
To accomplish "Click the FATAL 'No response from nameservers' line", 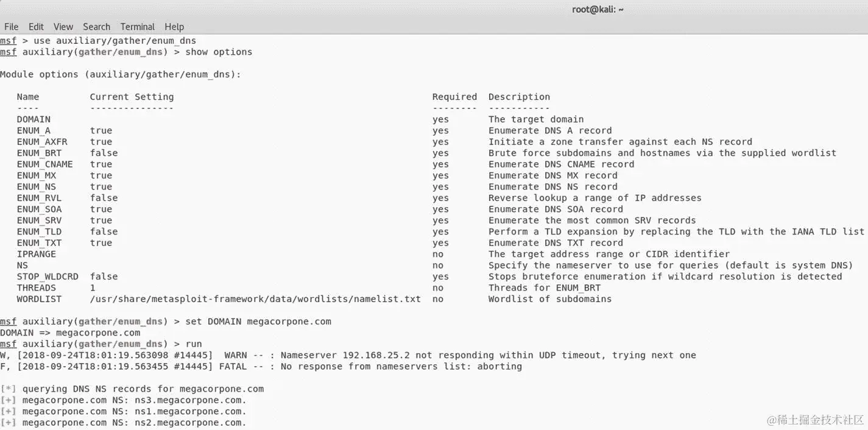I will coord(261,367).
